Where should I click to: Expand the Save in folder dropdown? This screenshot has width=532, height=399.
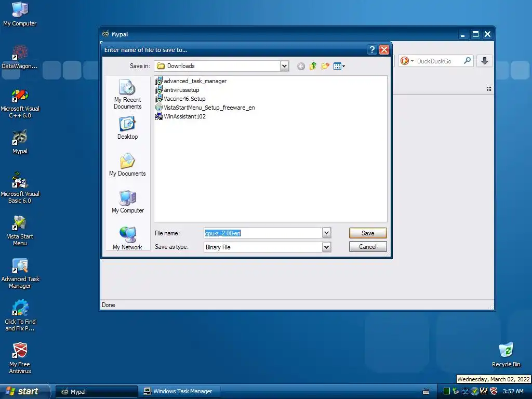(x=284, y=66)
